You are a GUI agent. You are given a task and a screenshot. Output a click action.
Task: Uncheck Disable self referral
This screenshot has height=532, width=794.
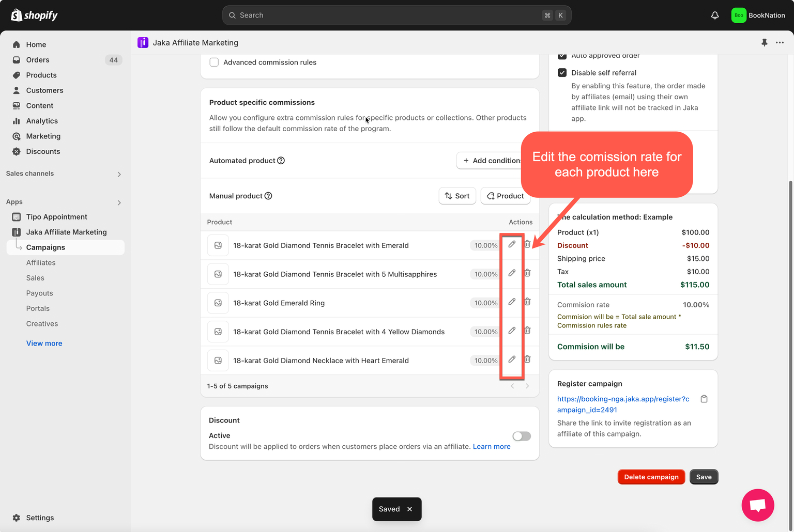coord(562,73)
